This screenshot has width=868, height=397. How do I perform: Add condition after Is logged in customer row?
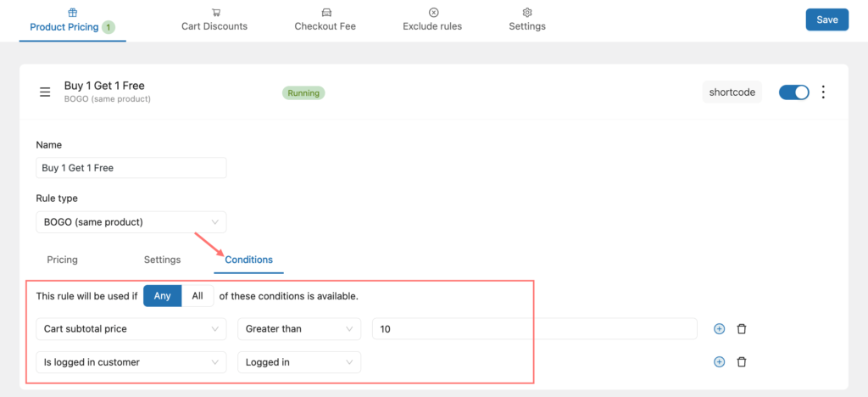[719, 362]
